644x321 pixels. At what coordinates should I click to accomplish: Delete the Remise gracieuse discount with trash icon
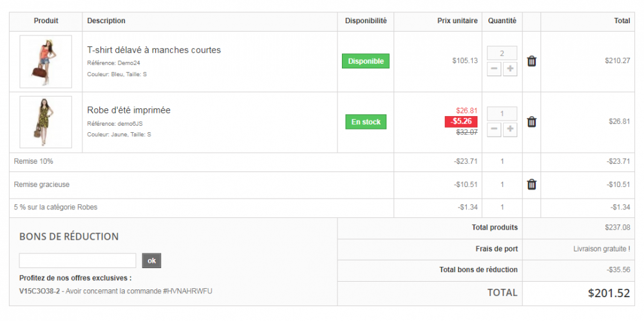pyautogui.click(x=531, y=184)
